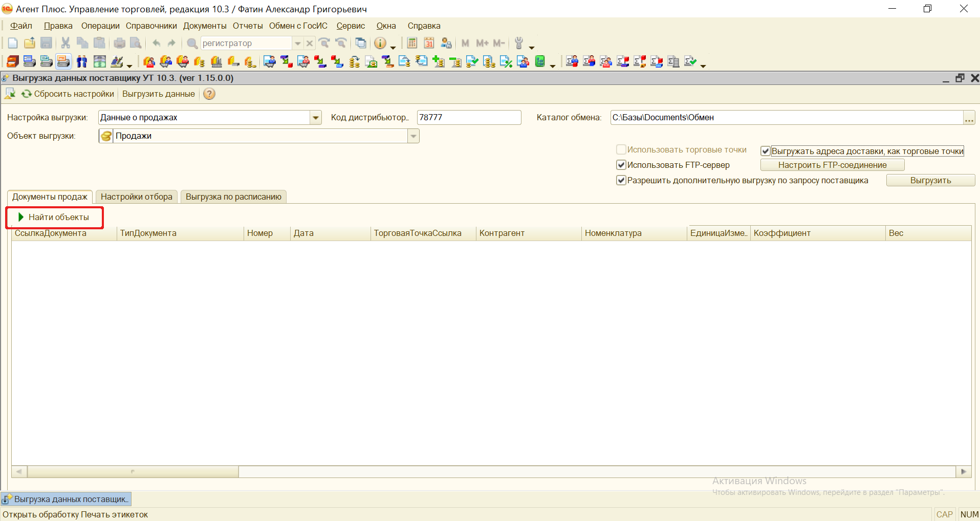Click 'Настроить FTP-соединение' button
This screenshot has height=521, width=980.
[x=832, y=165]
